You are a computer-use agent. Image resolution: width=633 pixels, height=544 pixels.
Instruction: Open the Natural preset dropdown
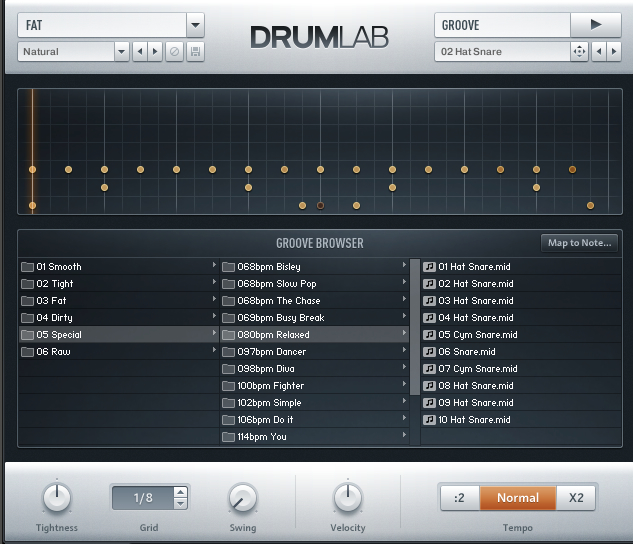tap(122, 52)
